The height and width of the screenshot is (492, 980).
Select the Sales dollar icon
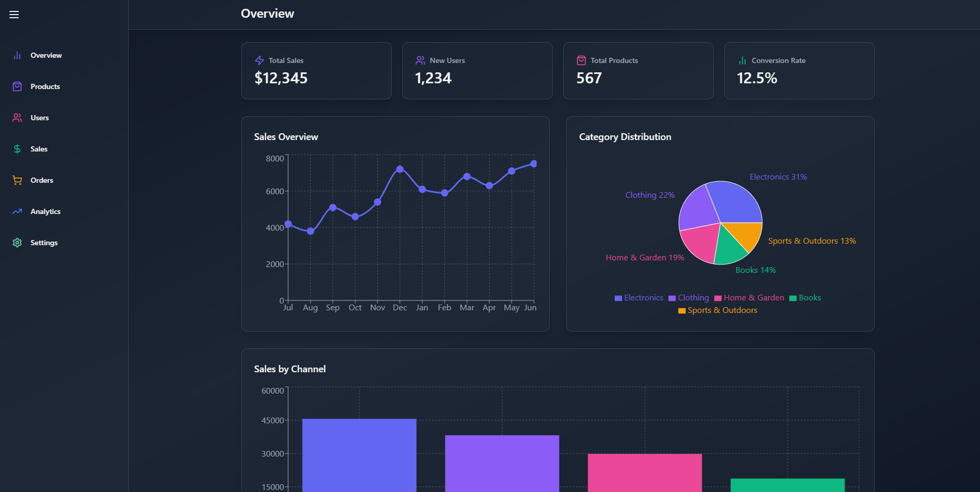point(17,149)
